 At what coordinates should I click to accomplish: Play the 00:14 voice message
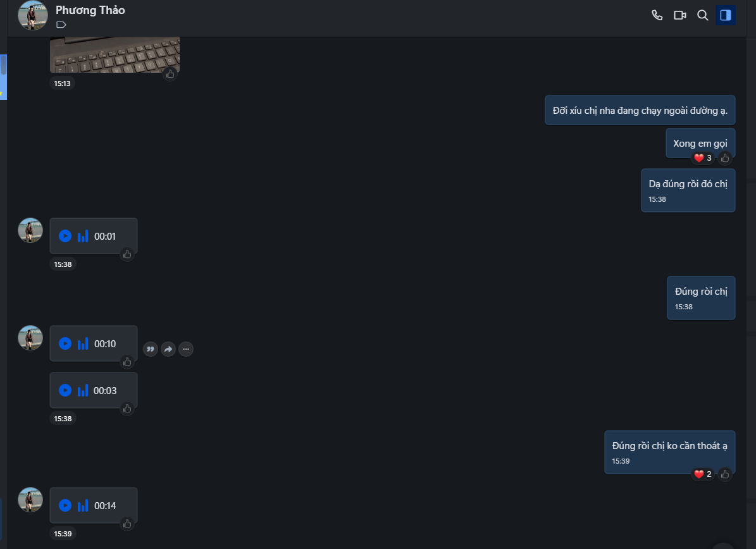coord(65,505)
